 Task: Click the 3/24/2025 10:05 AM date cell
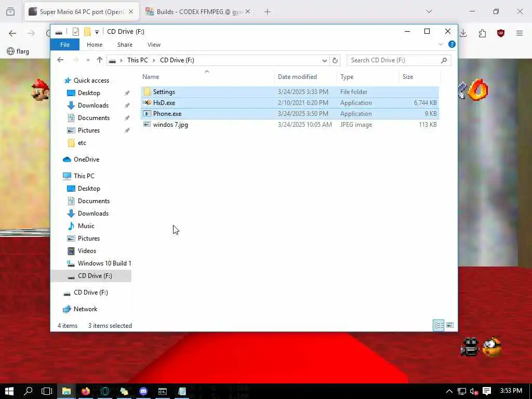(x=304, y=125)
